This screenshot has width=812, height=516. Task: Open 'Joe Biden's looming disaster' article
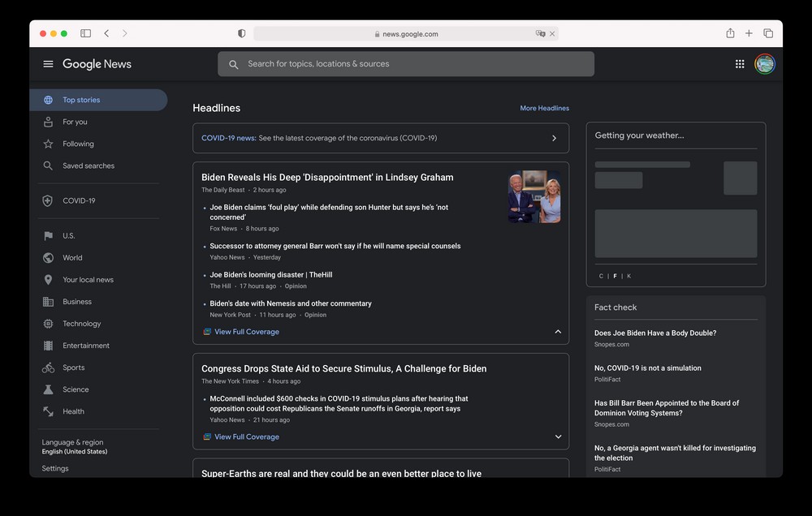pyautogui.click(x=271, y=275)
